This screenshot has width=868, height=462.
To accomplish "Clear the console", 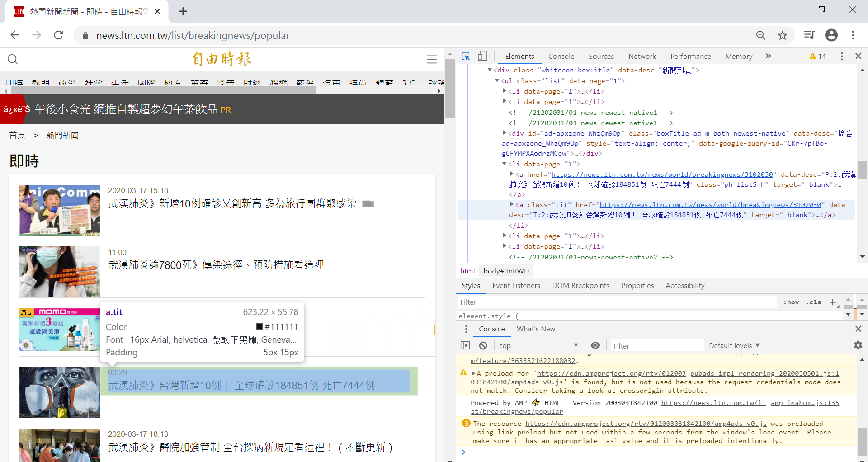I will pos(483,346).
